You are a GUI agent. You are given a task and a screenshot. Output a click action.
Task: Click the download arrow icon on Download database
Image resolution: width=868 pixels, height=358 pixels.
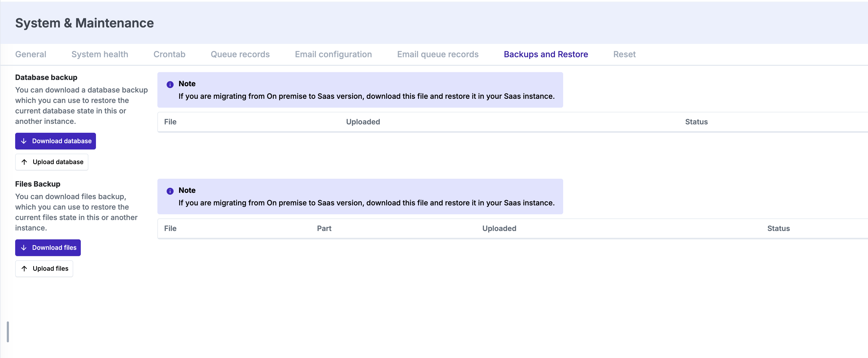24,141
